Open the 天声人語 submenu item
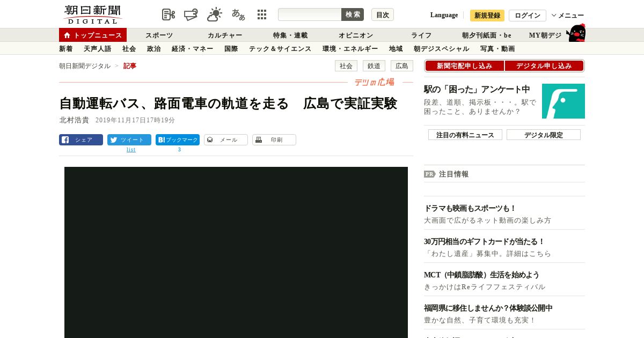 (98, 48)
